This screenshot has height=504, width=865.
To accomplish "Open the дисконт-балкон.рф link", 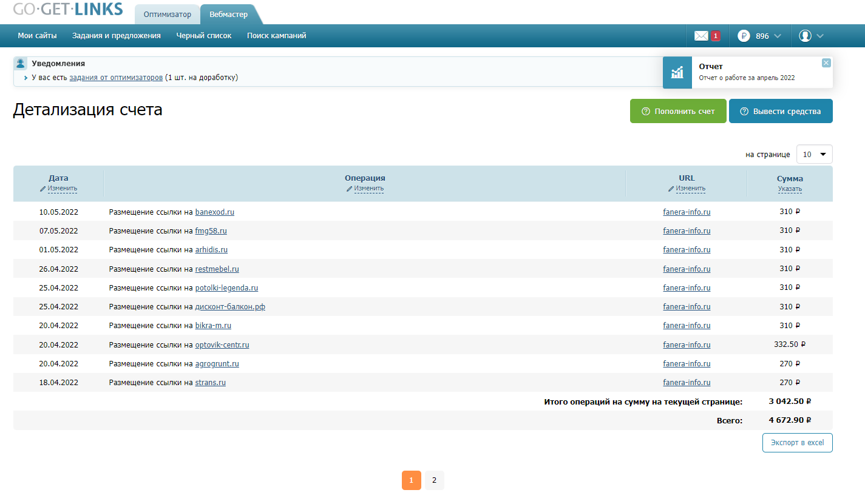I will point(230,307).
